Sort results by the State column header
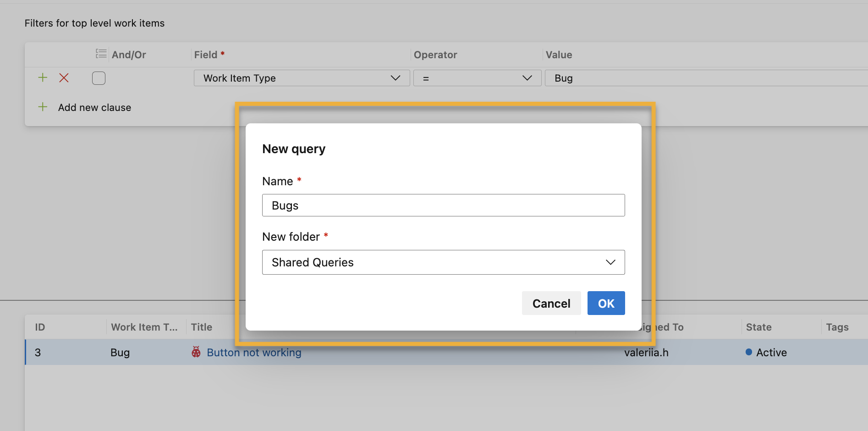This screenshot has width=868, height=431. (x=758, y=327)
